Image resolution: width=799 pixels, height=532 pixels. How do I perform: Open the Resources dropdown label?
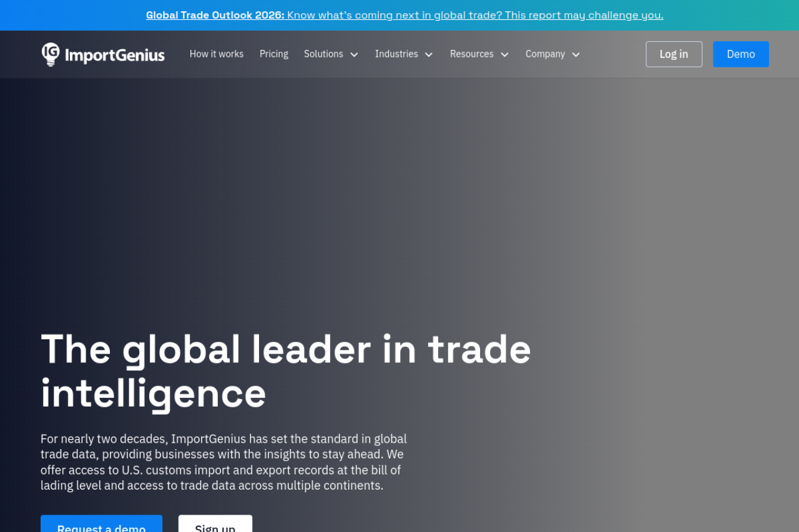coord(471,54)
